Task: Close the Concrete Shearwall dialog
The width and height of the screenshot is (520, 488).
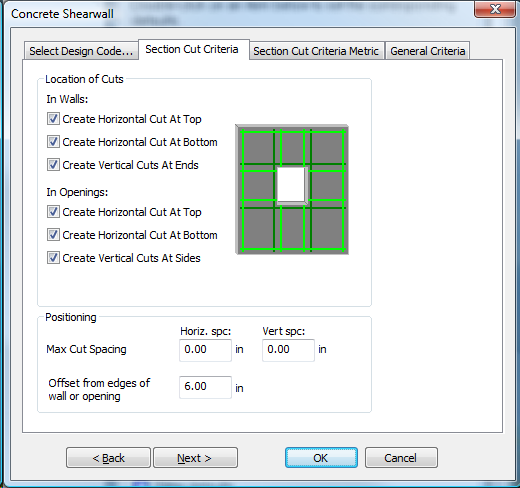Action: (495, 9)
